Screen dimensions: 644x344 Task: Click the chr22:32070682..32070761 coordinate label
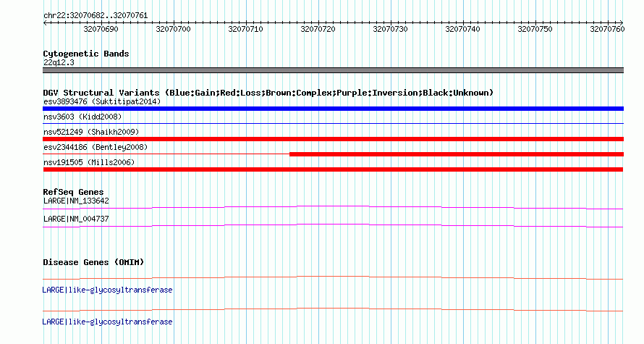96,16
